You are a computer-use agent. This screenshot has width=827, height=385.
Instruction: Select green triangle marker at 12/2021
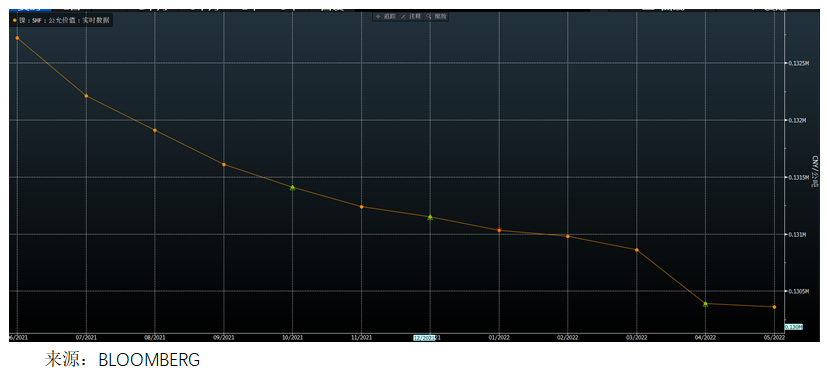(x=430, y=217)
